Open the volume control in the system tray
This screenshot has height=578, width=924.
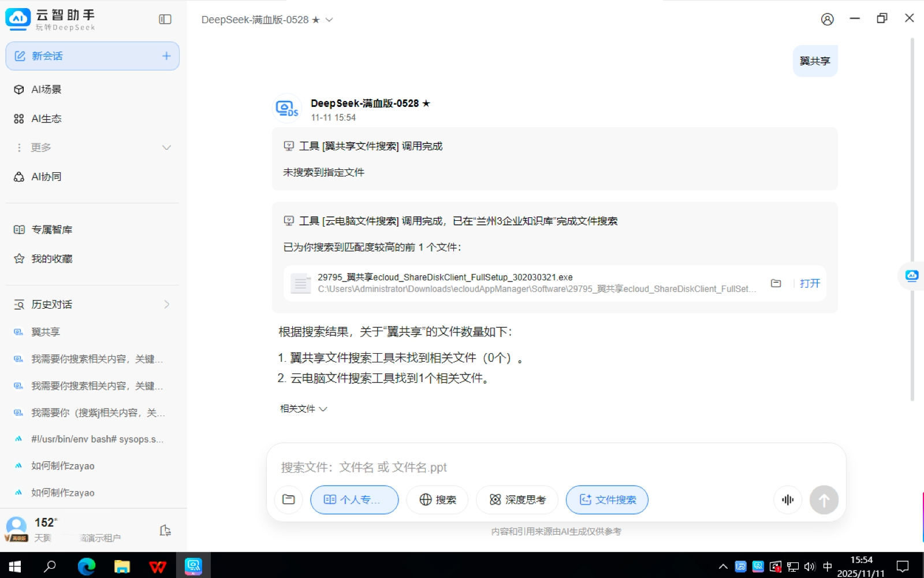810,566
